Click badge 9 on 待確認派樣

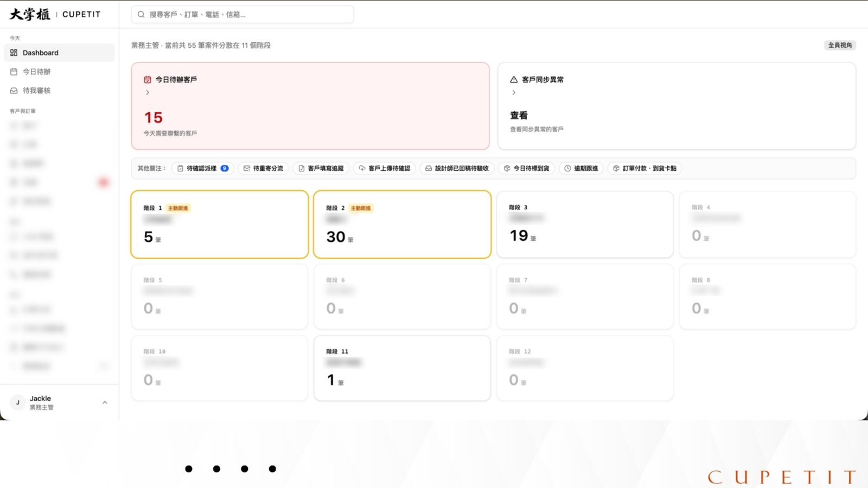point(225,169)
